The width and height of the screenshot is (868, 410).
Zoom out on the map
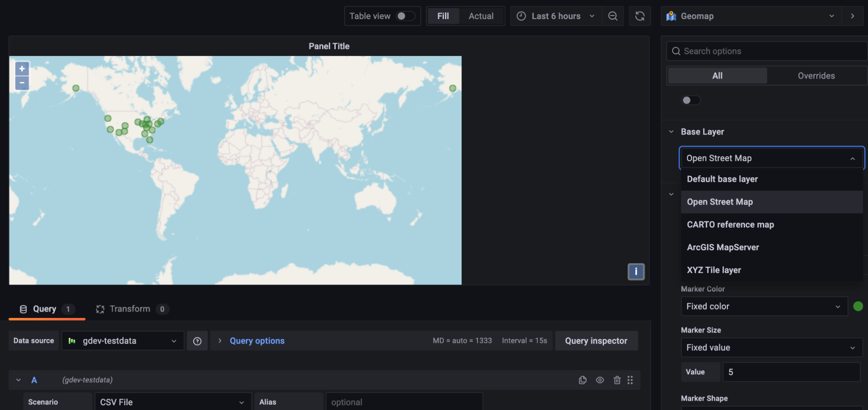tap(22, 83)
